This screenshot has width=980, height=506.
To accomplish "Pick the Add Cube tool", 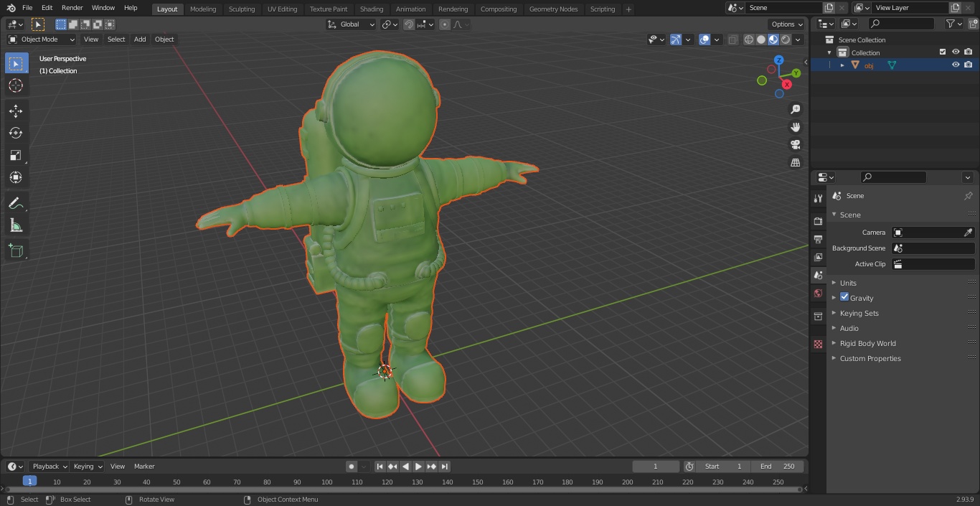I will (x=16, y=251).
